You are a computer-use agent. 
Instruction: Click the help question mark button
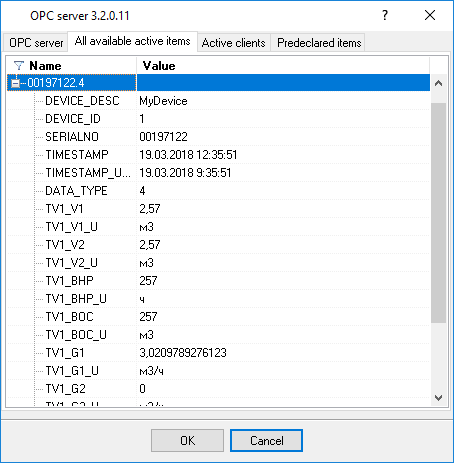click(385, 15)
